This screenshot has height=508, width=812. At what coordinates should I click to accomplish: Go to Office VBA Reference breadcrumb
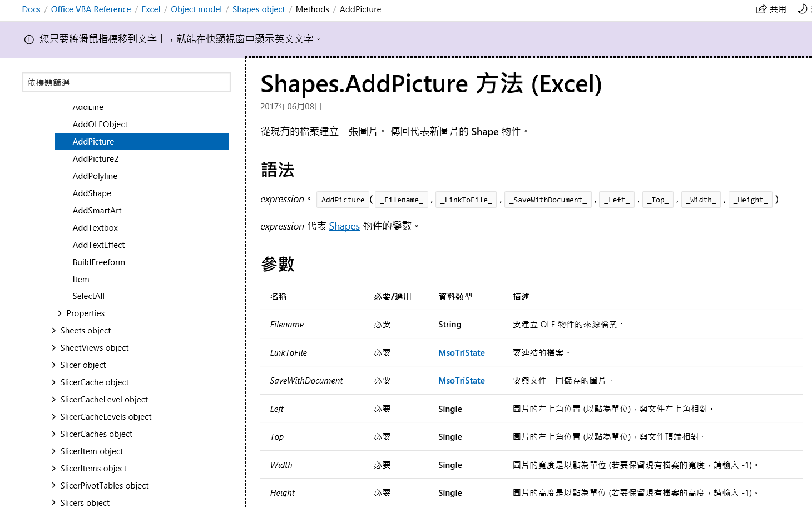pyautogui.click(x=91, y=9)
